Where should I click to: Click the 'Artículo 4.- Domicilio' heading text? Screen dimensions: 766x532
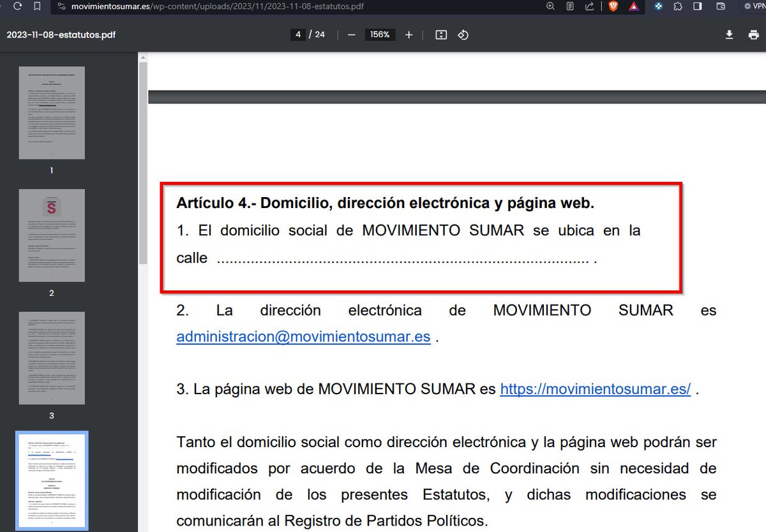pyautogui.click(x=386, y=203)
